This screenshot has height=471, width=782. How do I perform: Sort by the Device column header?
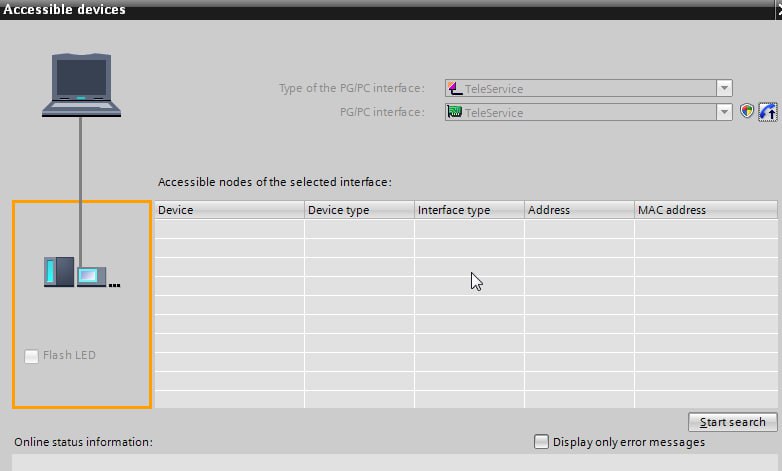click(x=229, y=210)
